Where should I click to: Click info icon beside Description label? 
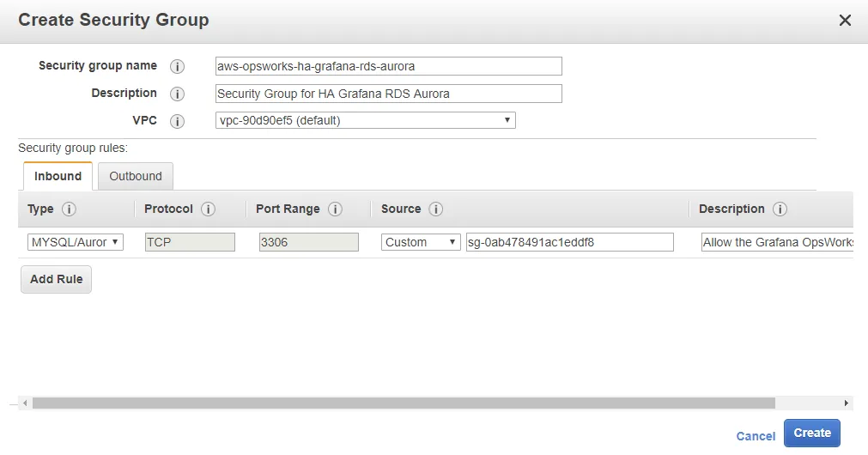[178, 94]
